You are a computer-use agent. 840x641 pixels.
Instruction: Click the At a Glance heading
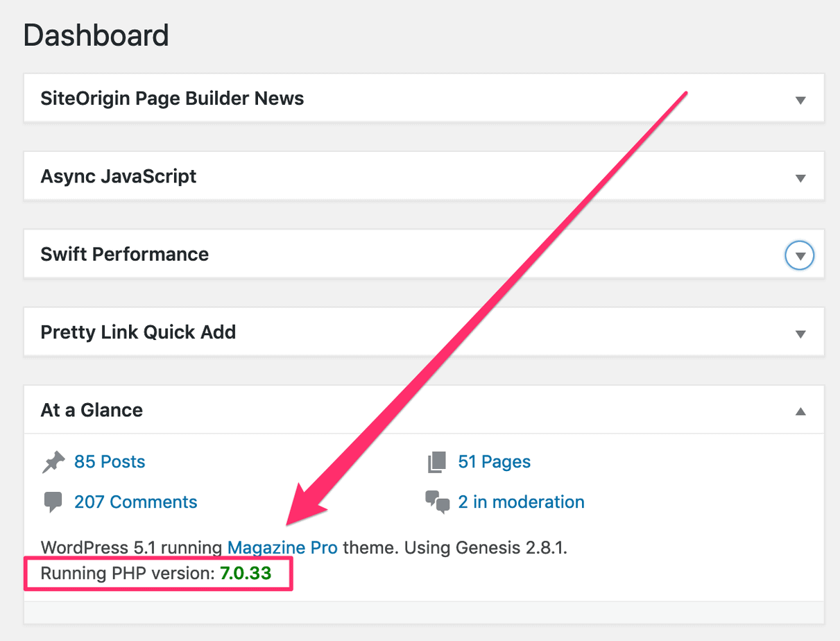(x=92, y=410)
